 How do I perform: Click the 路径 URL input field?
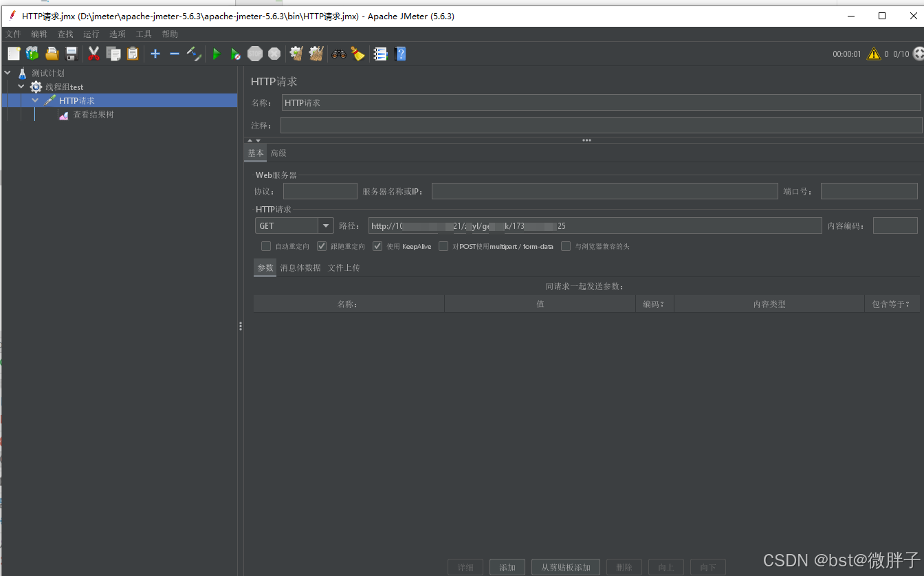(x=595, y=225)
